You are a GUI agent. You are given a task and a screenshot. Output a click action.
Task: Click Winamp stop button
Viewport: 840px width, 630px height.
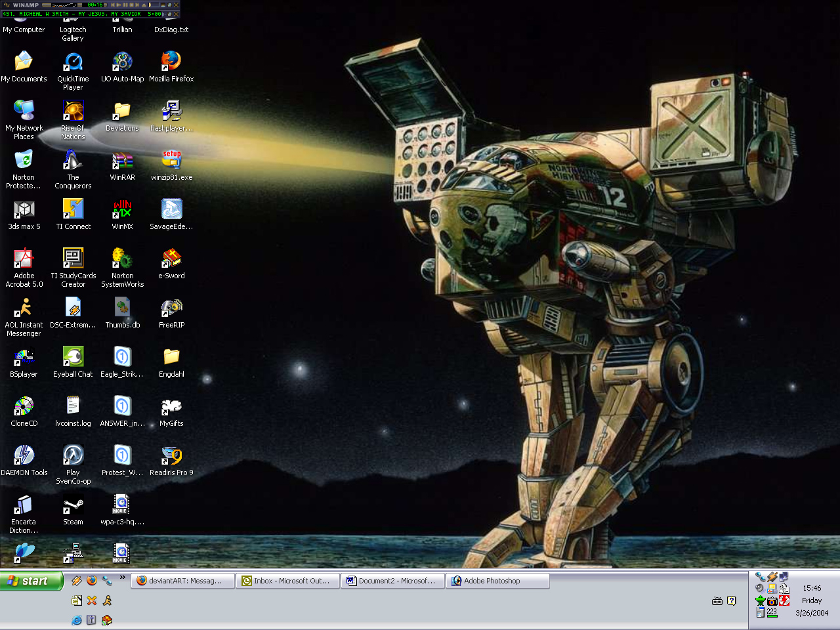tap(131, 5)
